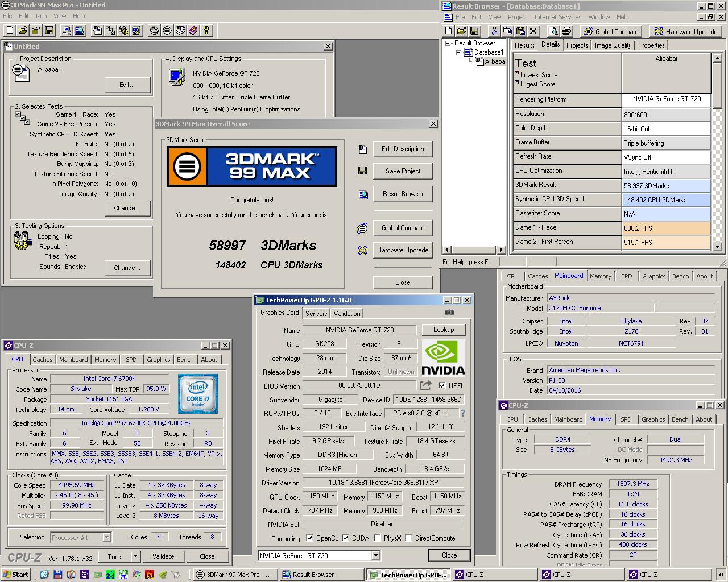Viewport: 728px width, 582px height.
Task: Click the GPU-Z camera screenshot icon
Action: point(449,312)
